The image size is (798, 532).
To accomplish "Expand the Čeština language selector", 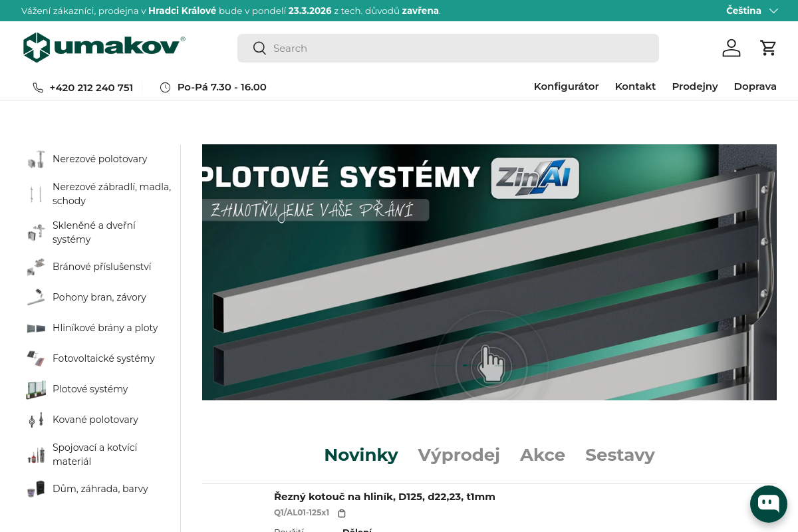I will 751,11.
